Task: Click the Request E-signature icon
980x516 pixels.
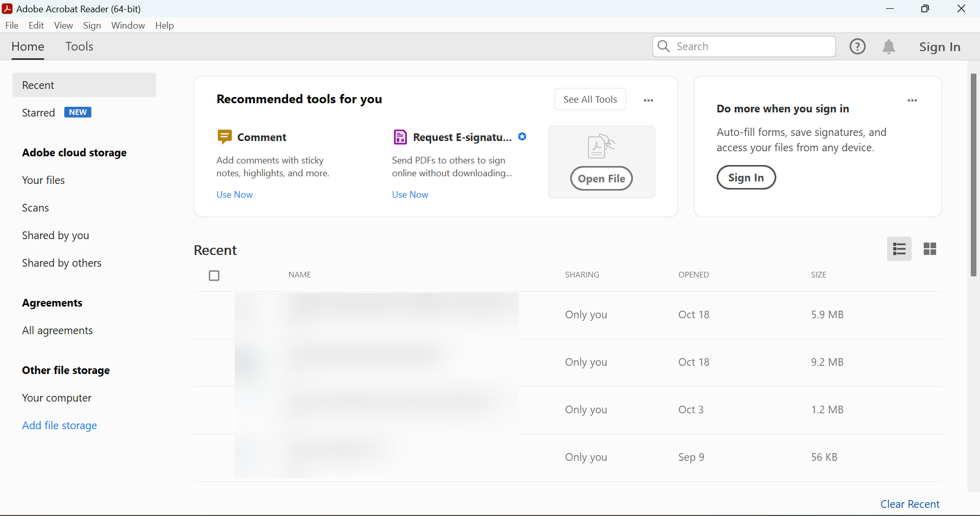Action: click(x=400, y=137)
